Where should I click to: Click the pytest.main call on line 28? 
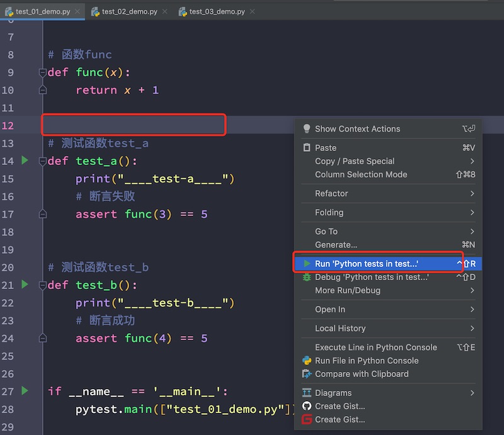[185, 409]
